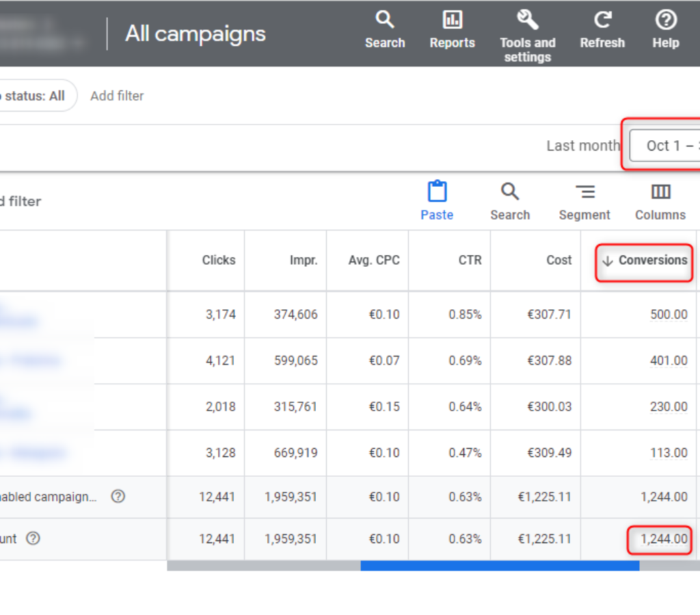Viewport: 700px width, 615px height.
Task: Sort table by Clicks column
Action: (218, 261)
